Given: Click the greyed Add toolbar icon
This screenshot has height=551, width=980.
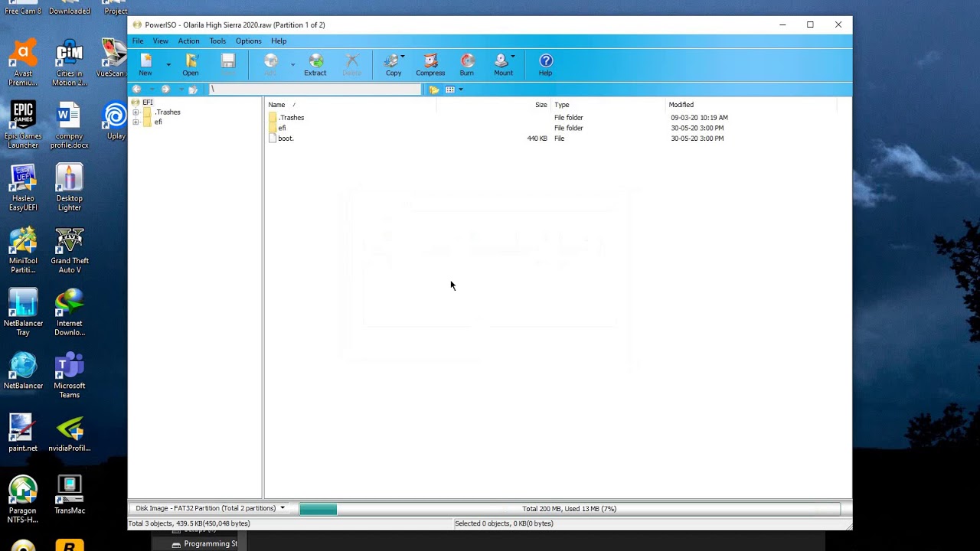Looking at the screenshot, I should (270, 64).
